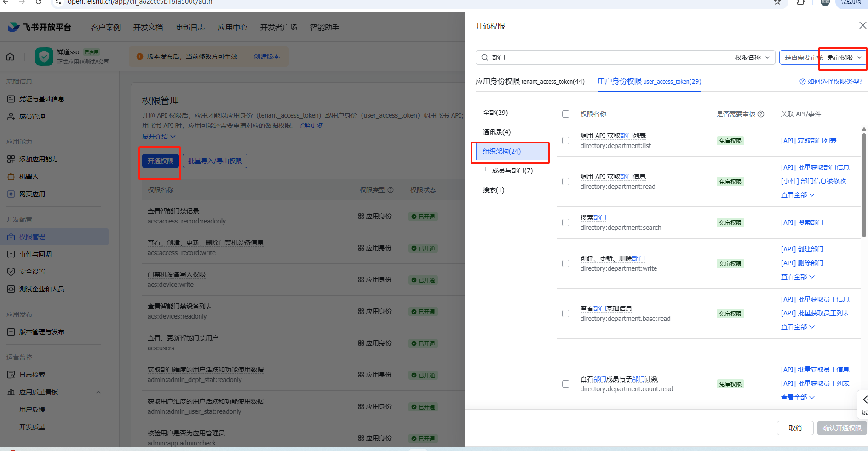
Task: Click the help icon beside 是否需要审核 header
Action: [x=761, y=114]
